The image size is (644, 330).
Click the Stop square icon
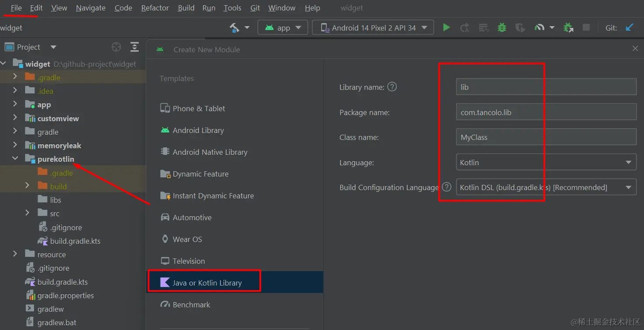[586, 27]
